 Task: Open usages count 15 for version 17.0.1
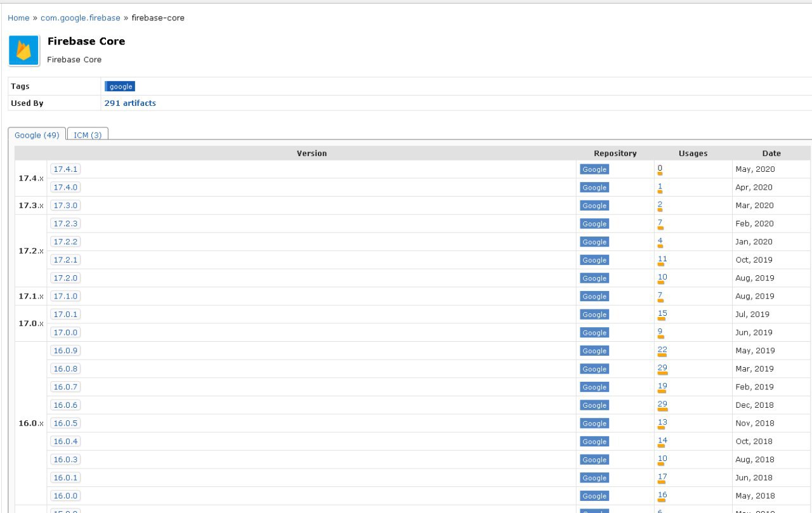pyautogui.click(x=662, y=314)
